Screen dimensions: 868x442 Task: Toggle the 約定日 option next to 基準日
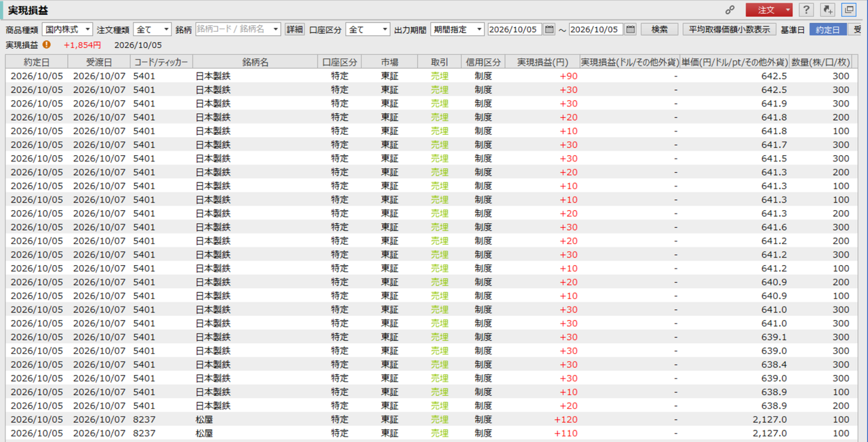(828, 30)
